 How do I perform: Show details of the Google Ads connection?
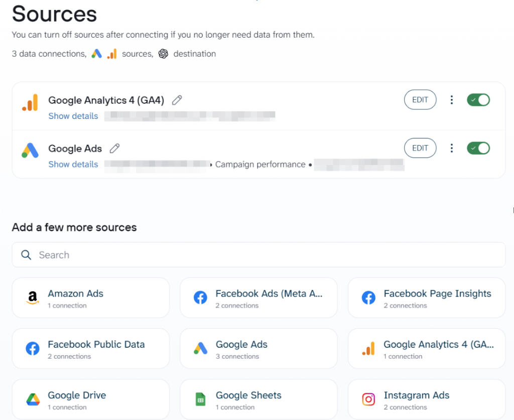(73, 164)
